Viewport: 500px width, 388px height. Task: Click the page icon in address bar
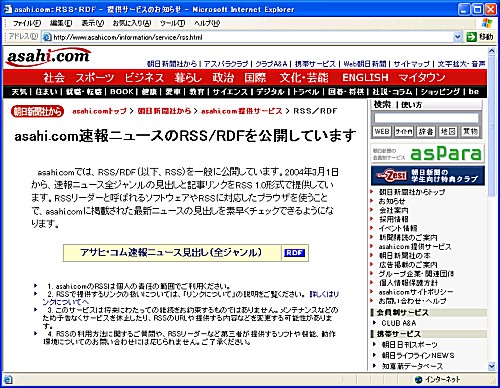(47, 37)
